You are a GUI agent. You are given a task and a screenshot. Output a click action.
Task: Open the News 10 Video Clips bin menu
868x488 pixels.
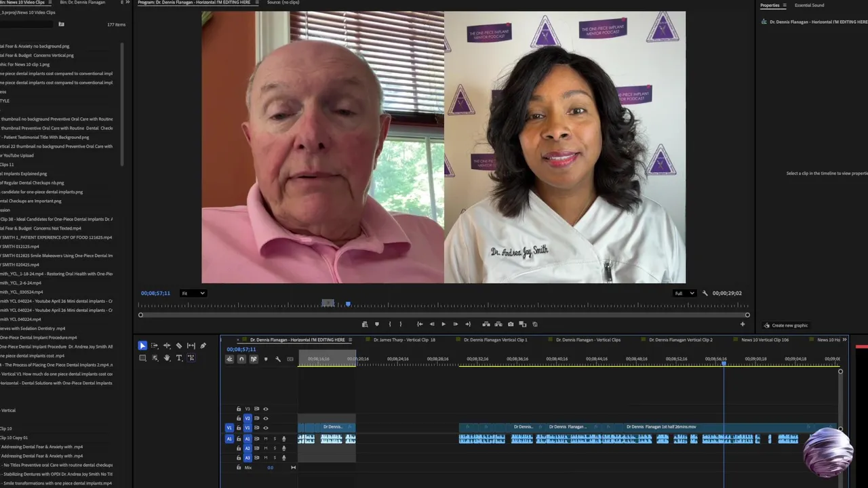tap(50, 3)
